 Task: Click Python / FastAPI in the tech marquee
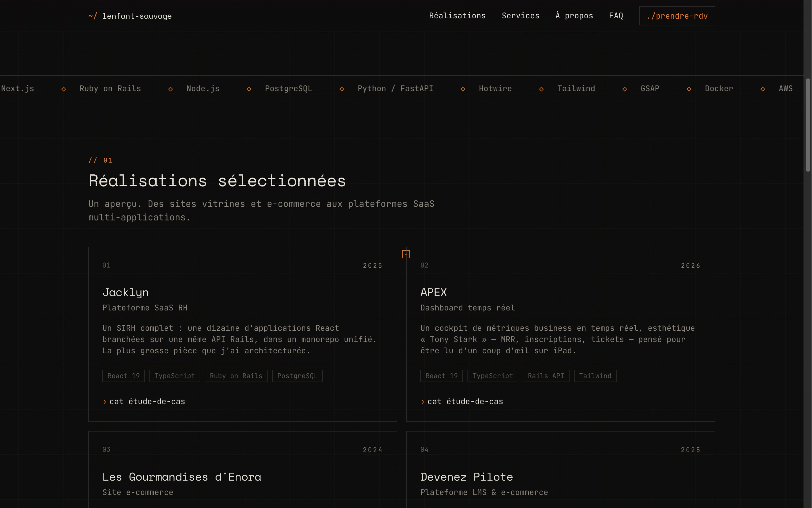(395, 88)
